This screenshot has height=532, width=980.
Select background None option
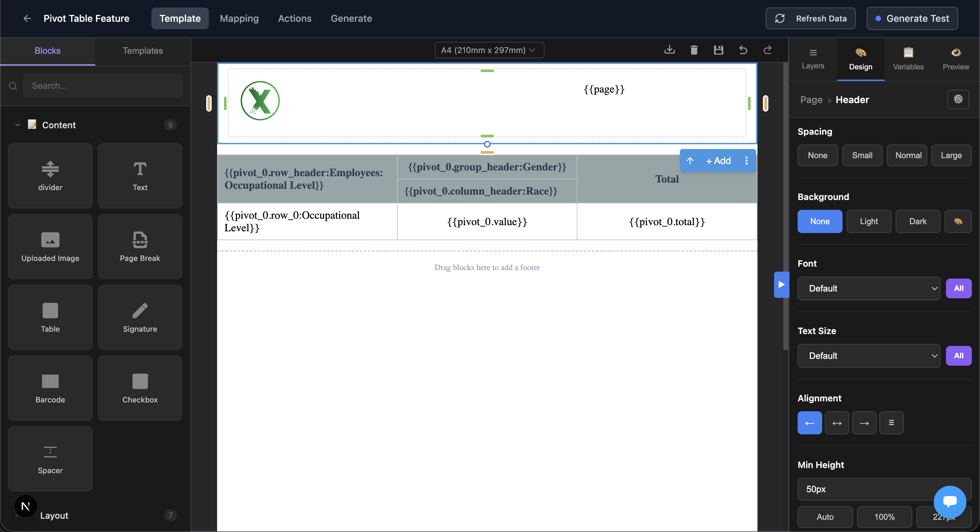[x=820, y=221]
